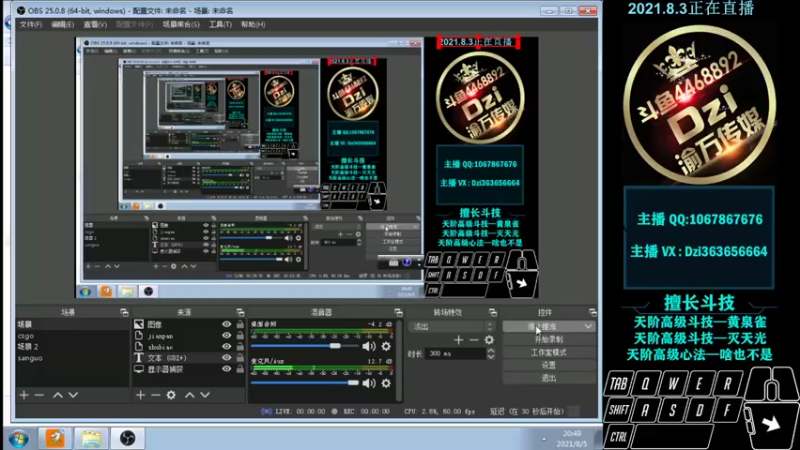The width and height of the screenshot is (800, 450).
Task: Open 设置 from the Controls panel
Action: tap(549, 365)
